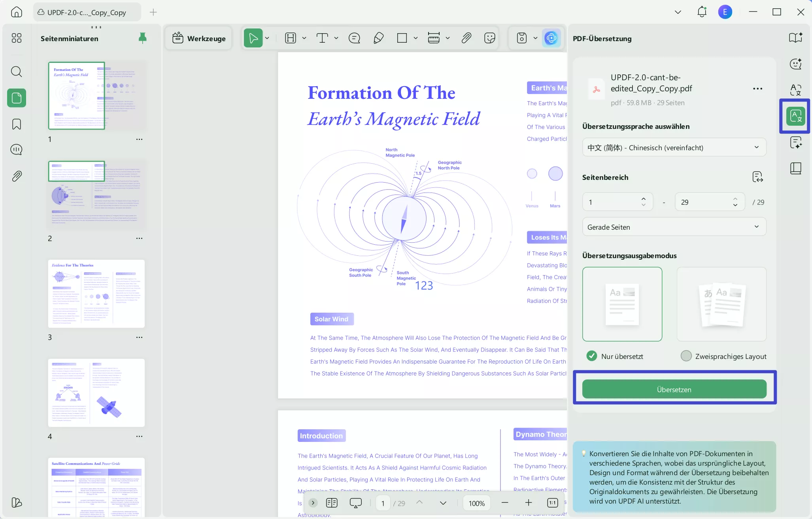Go to next page with down chevron
This screenshot has height=519, width=812.
[443, 503]
